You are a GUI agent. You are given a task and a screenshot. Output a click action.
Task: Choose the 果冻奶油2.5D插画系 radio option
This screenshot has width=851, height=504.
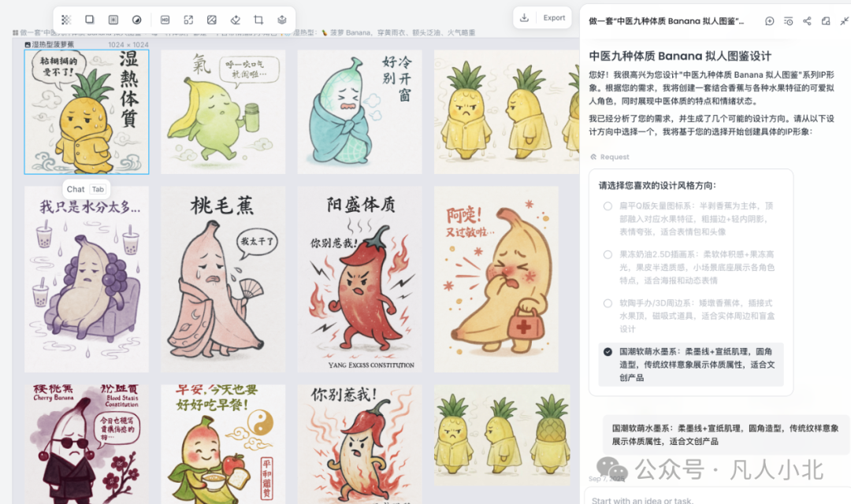click(x=608, y=255)
